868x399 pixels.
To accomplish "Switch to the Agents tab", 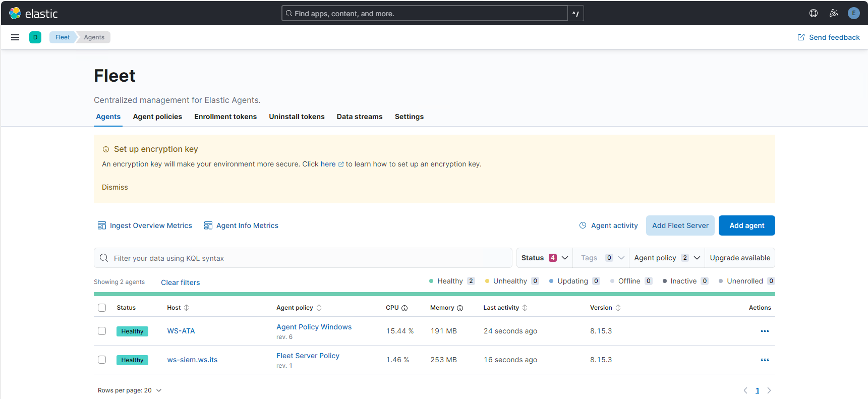I will click(108, 117).
